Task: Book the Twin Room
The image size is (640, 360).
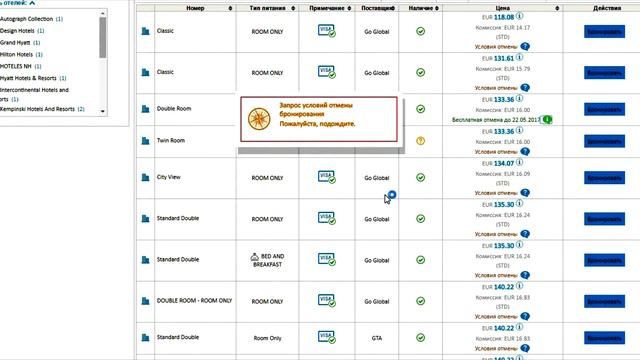Action: 604,141
